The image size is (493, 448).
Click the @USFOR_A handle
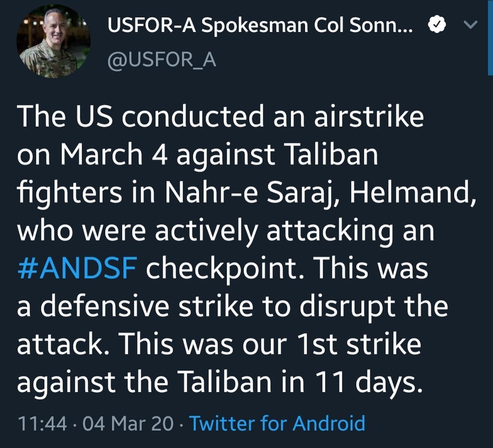click(x=162, y=60)
